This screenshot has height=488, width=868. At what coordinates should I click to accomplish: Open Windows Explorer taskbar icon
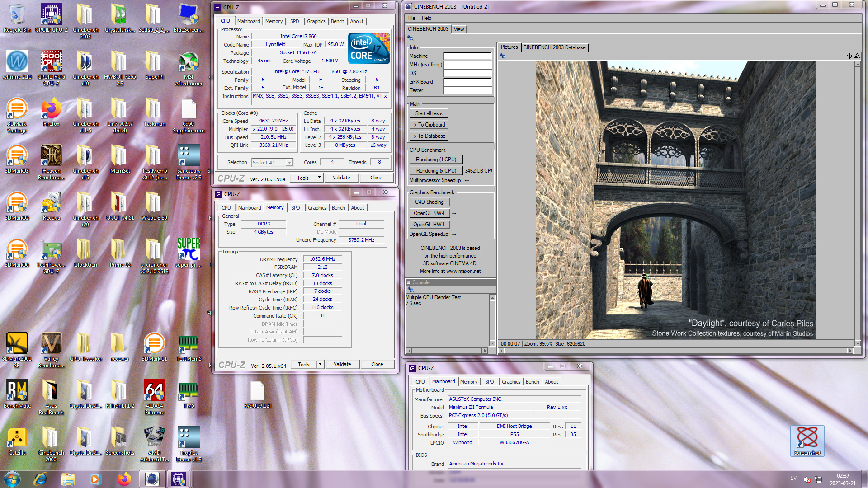pos(68,479)
